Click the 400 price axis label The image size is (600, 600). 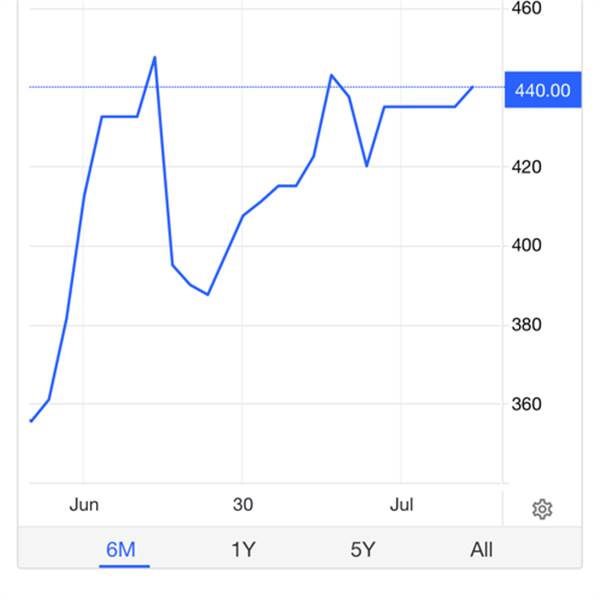click(527, 245)
